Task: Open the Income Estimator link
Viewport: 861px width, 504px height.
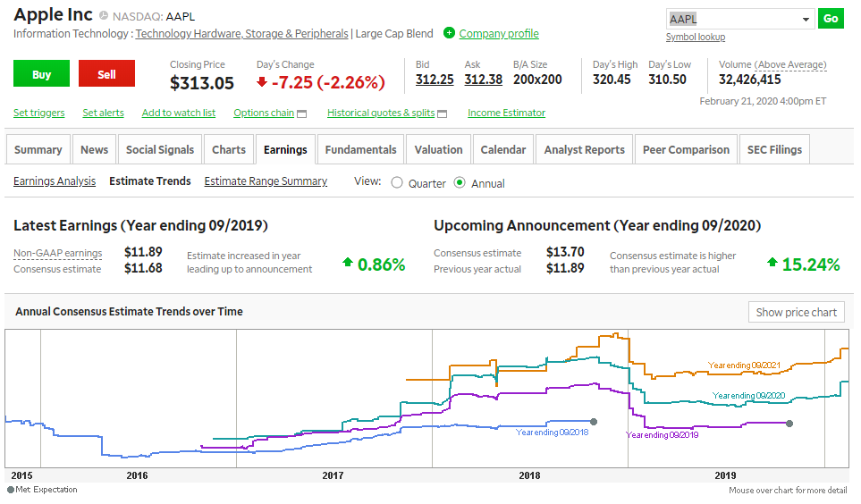Action: (x=506, y=113)
